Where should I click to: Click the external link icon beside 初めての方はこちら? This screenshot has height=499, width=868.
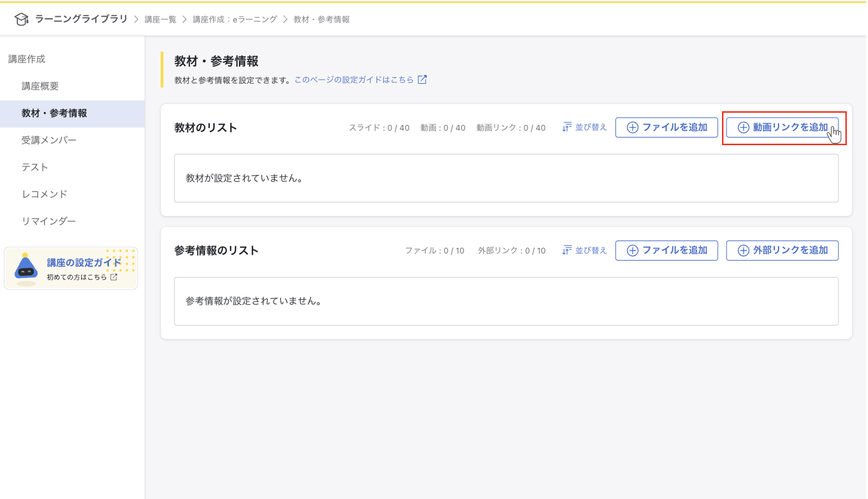click(114, 277)
